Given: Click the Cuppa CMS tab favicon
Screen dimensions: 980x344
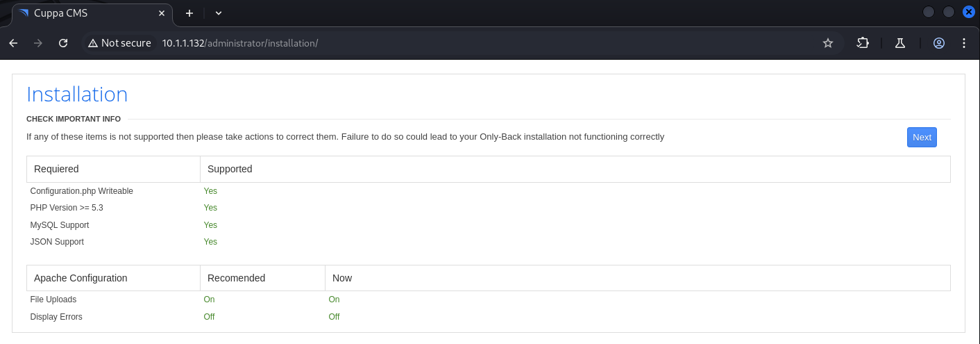Looking at the screenshot, I should tap(25, 13).
